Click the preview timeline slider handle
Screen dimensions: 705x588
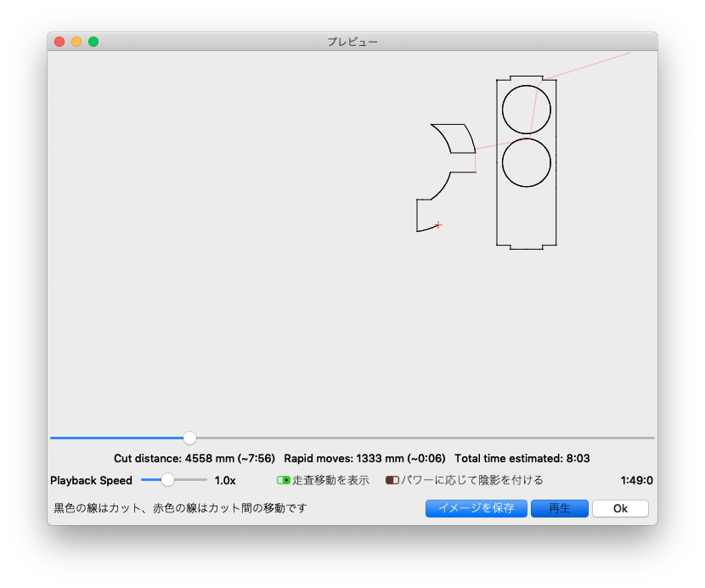(189, 438)
